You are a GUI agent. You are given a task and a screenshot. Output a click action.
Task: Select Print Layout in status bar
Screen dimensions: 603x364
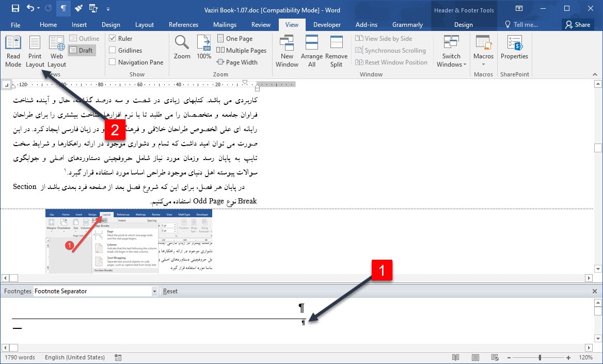click(475, 357)
